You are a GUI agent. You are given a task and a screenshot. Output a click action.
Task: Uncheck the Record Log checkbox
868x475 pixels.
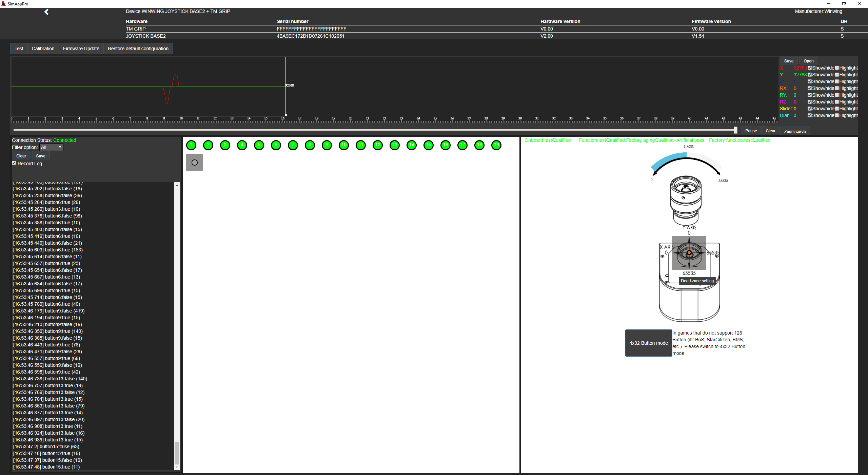click(x=14, y=163)
